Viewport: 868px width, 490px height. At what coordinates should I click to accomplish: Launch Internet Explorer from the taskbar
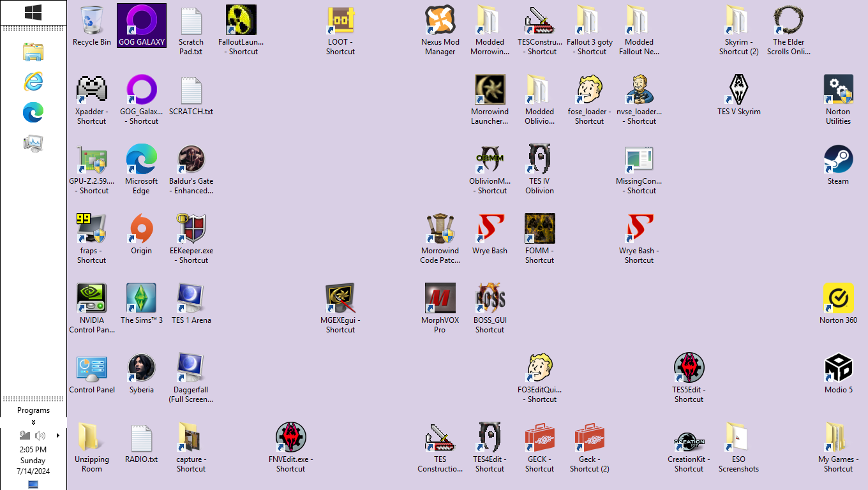pos(33,82)
